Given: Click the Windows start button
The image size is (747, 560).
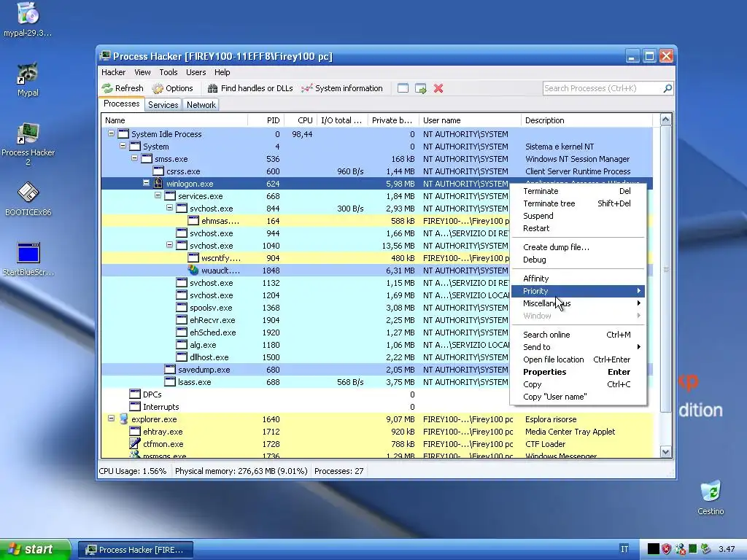Looking at the screenshot, I should (35, 549).
